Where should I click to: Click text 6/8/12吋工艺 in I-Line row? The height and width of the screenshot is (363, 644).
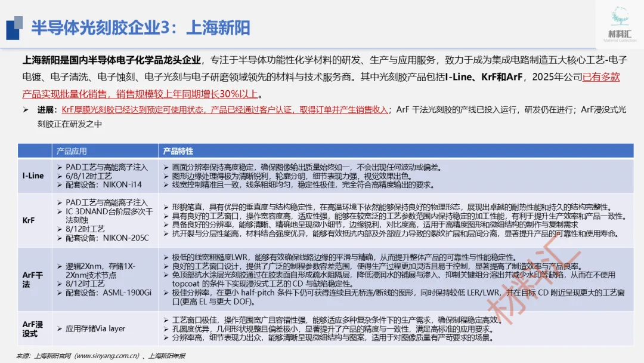click(88, 176)
